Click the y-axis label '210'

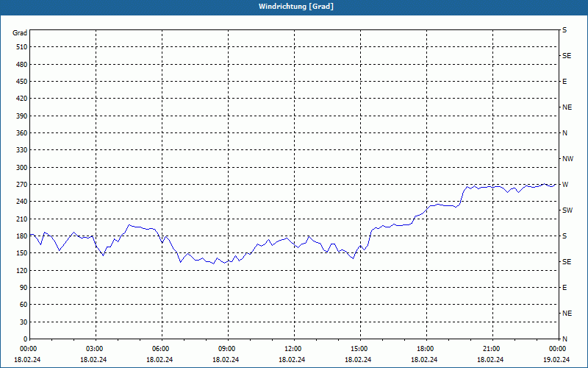click(22, 219)
